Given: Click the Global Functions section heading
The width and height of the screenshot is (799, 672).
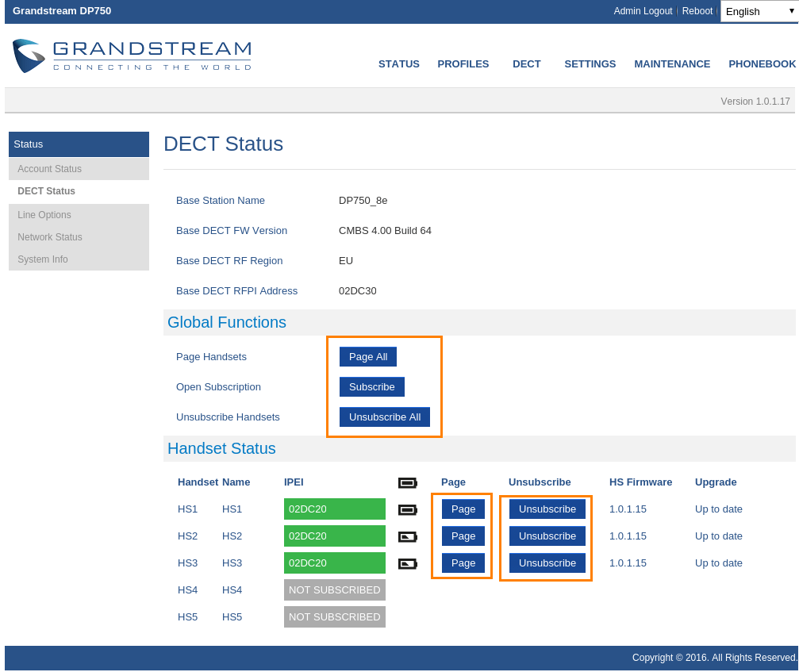Looking at the screenshot, I should click(x=227, y=322).
